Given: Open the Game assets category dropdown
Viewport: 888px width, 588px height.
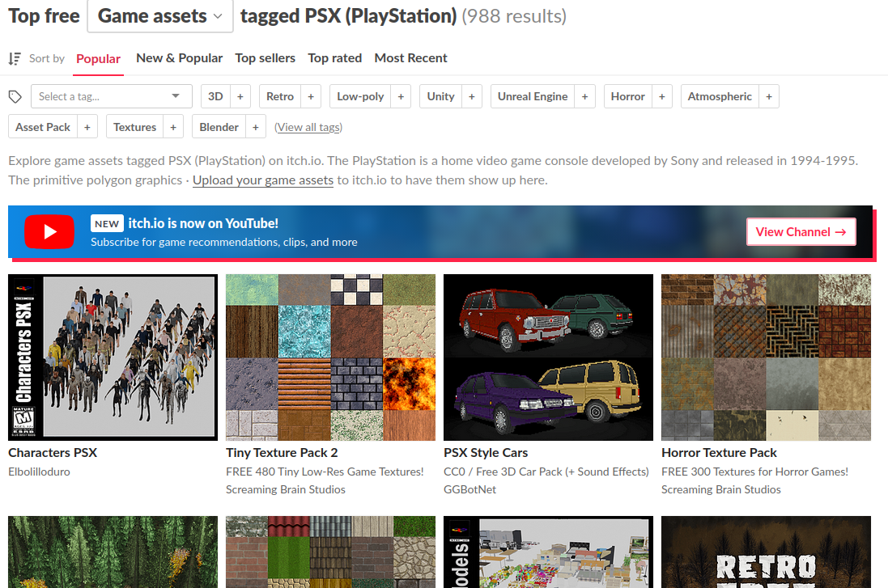Looking at the screenshot, I should [160, 16].
